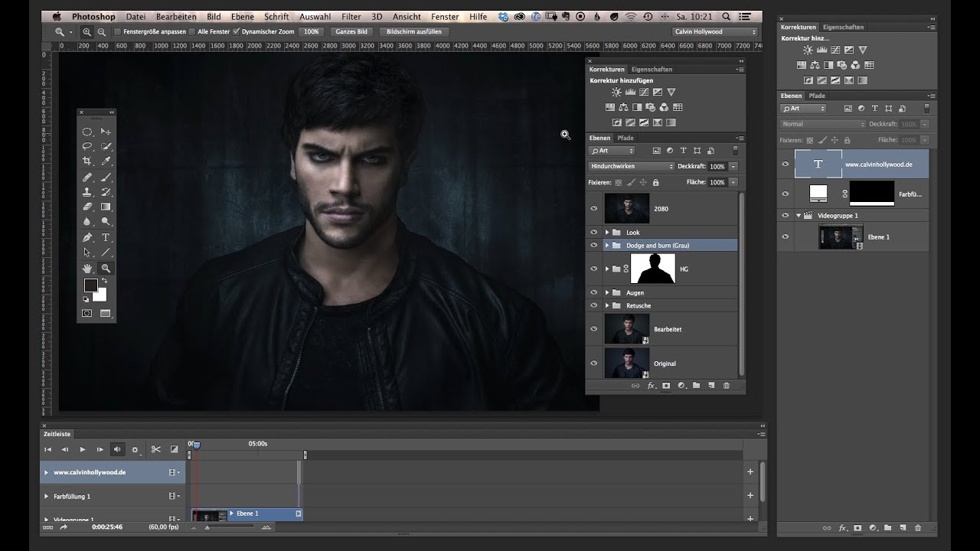
Task: Click the timeline play button
Action: click(x=83, y=449)
